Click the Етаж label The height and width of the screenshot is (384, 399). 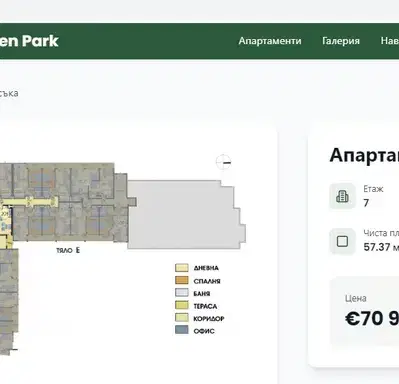373,189
